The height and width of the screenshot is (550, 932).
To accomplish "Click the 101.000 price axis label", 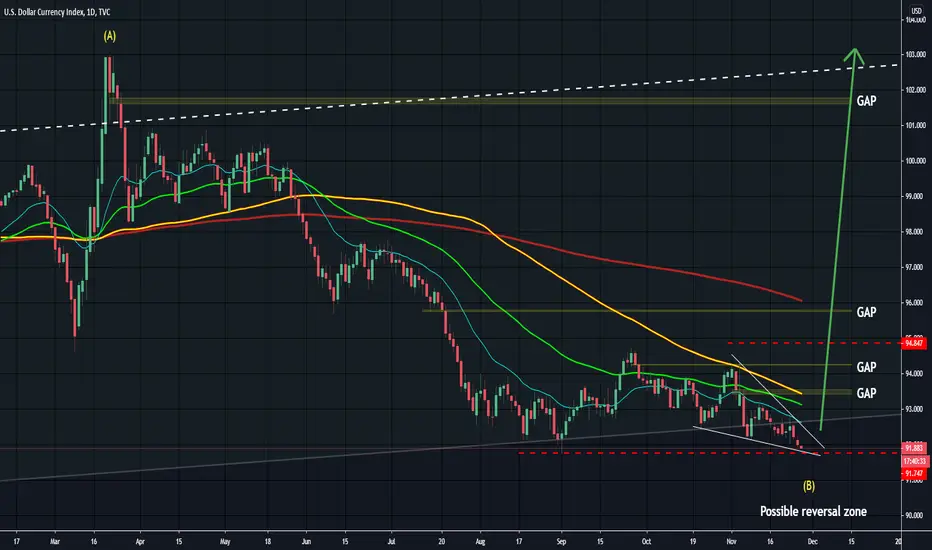I will [915, 125].
